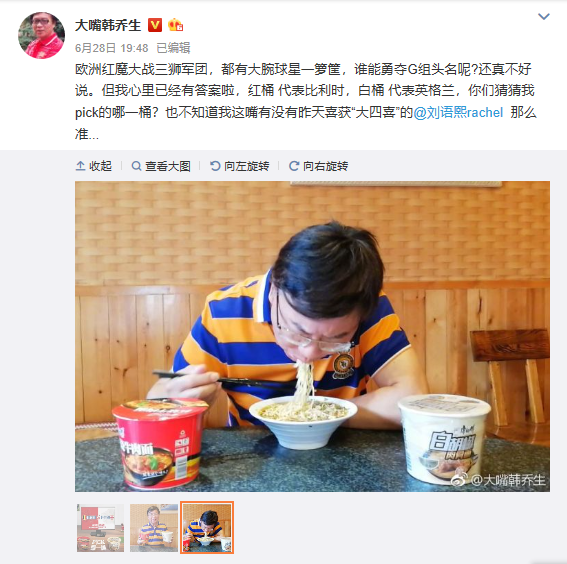Open the @刘语熙rachel mention link

(x=458, y=112)
